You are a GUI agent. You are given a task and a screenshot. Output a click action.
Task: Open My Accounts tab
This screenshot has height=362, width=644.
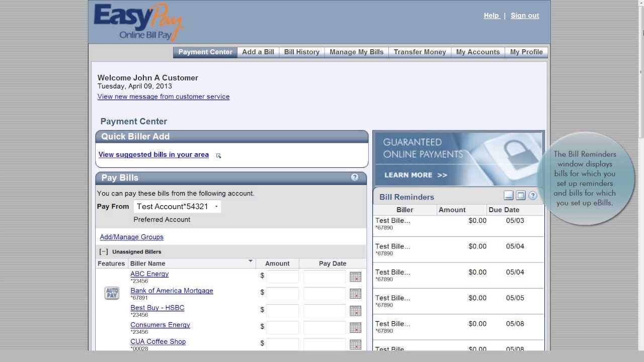478,52
